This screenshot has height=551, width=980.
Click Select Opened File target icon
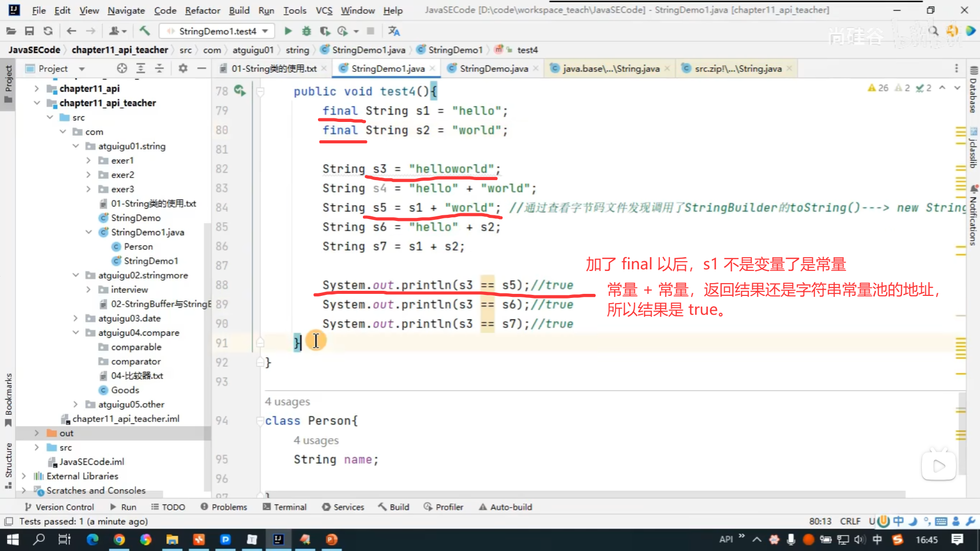[121, 68]
